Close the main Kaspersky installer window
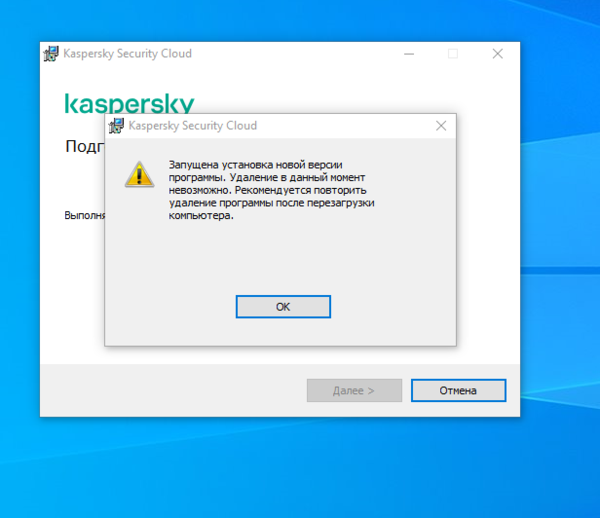 click(497, 54)
